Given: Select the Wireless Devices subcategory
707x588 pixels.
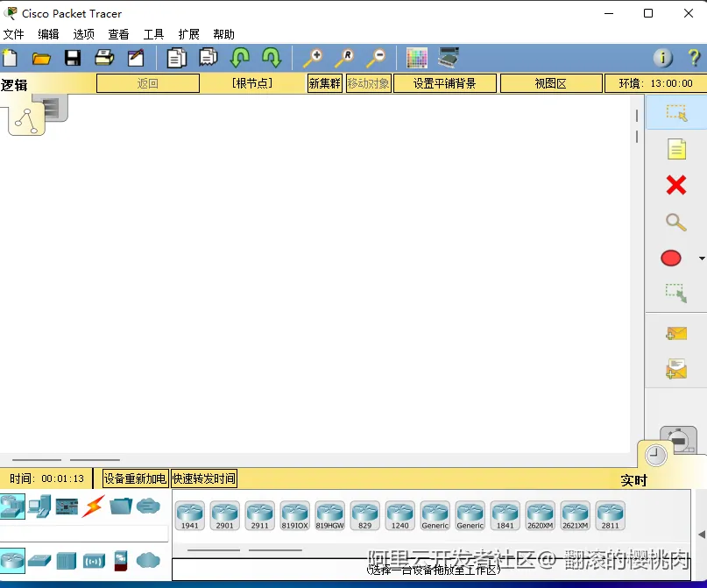Looking at the screenshot, I should pos(94,562).
